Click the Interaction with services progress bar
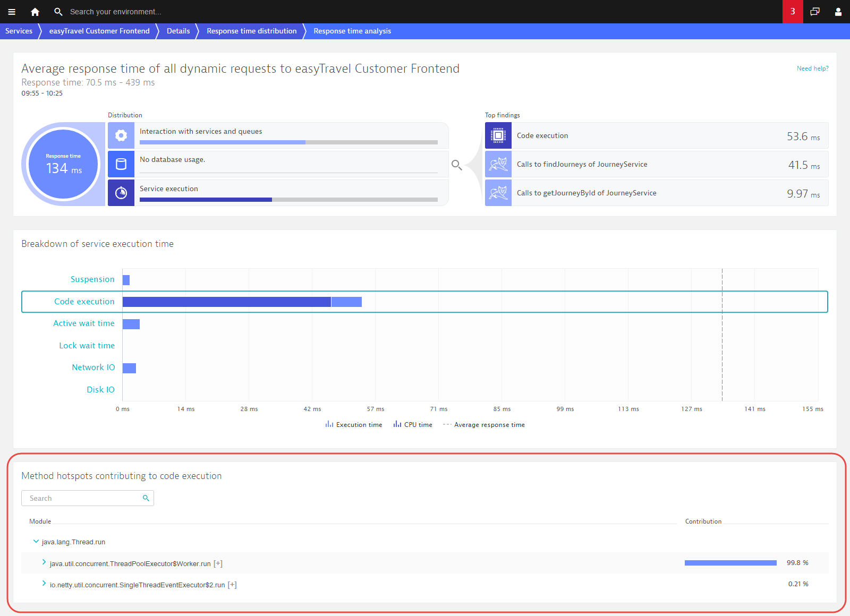The width and height of the screenshot is (850, 616). click(288, 142)
